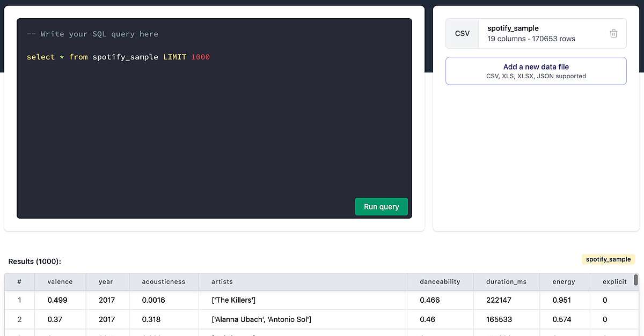Sort by the energy column header
This screenshot has height=336, width=644.
(x=565, y=281)
